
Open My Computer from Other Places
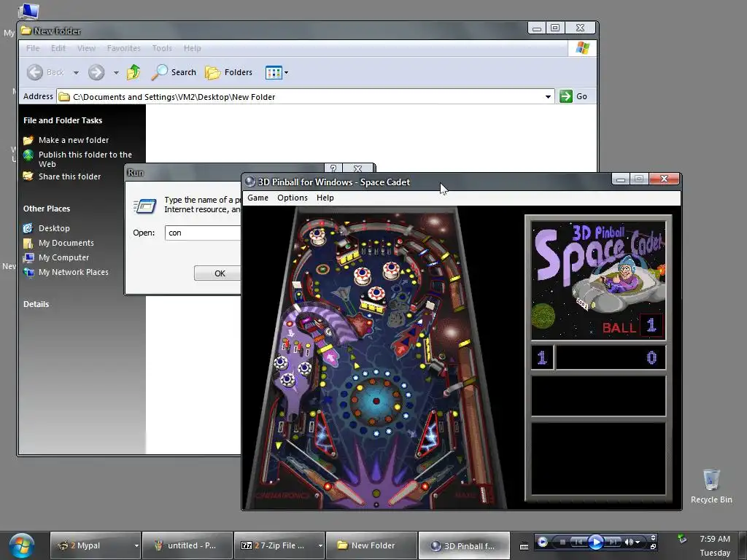[x=64, y=257]
